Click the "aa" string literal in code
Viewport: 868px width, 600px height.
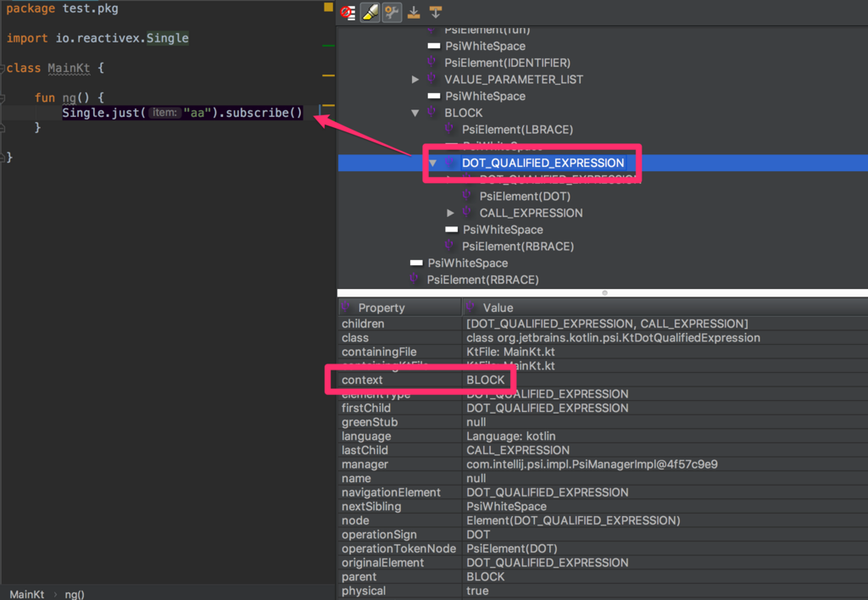[x=197, y=113]
